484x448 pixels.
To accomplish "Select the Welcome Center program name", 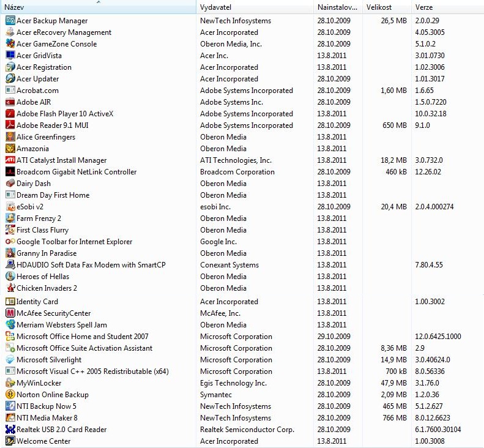I will click(43, 441).
